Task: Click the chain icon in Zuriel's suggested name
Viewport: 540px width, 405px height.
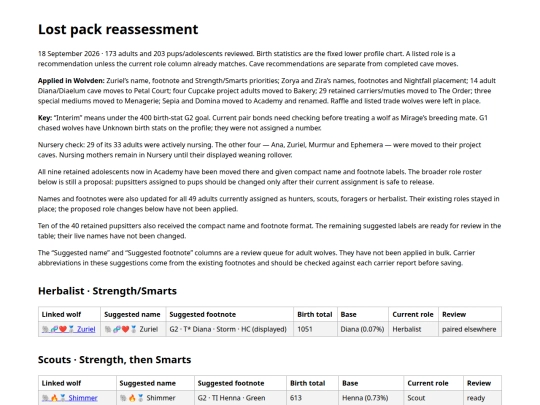Action: click(x=117, y=329)
